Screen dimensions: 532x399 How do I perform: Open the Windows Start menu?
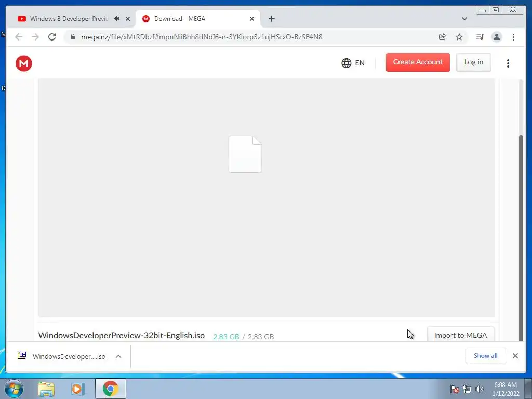[x=14, y=389]
